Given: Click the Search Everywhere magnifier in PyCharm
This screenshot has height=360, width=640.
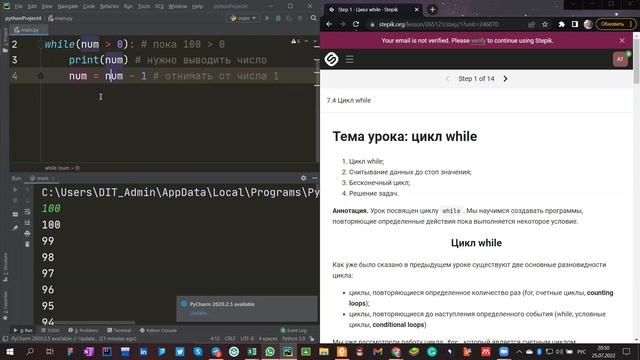Looking at the screenshot, I should [x=313, y=18].
